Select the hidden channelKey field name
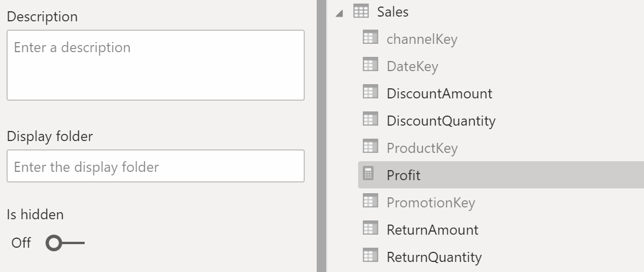Viewport: 644px width, 272px height. tap(421, 39)
